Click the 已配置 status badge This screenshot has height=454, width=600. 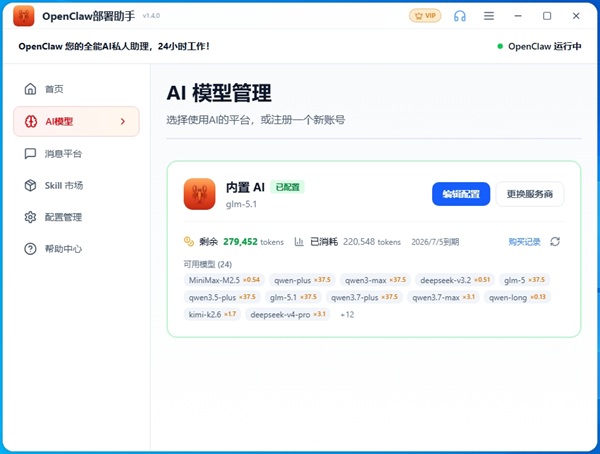pyautogui.click(x=287, y=187)
